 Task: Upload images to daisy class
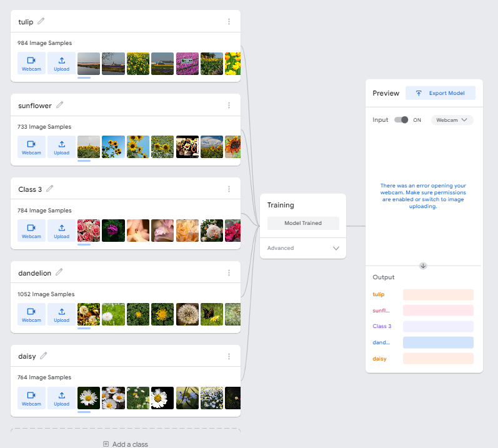point(62,398)
